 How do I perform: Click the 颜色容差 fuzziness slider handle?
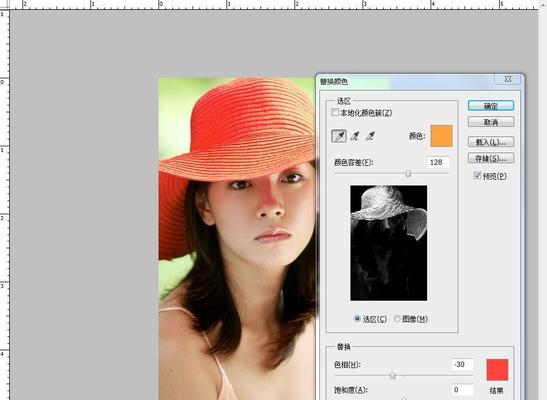408,173
